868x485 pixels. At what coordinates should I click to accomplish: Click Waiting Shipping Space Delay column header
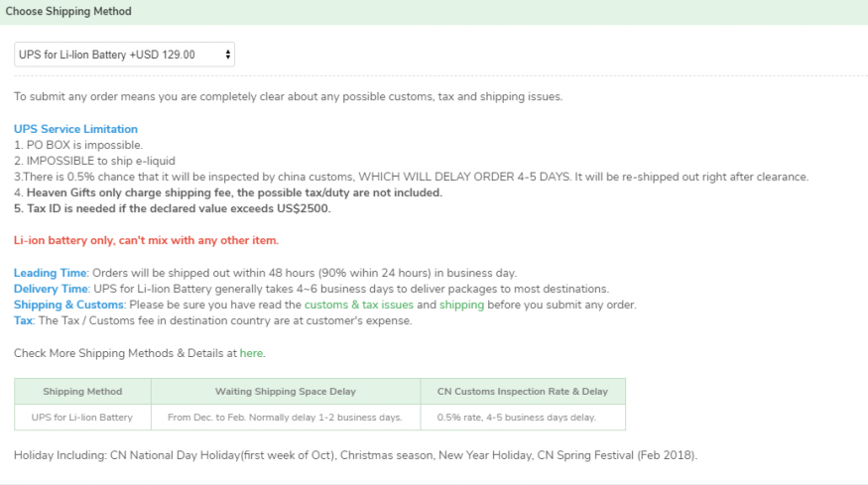click(286, 392)
